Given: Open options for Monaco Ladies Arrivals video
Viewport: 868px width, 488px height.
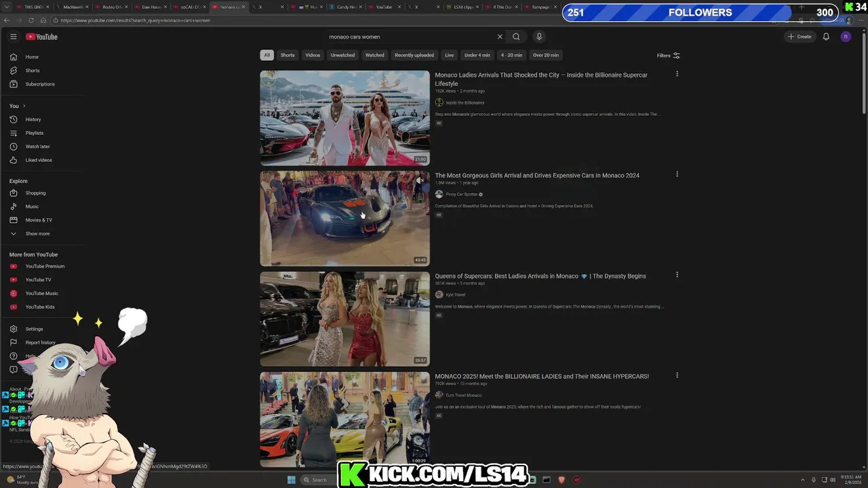Looking at the screenshot, I should coord(677,74).
